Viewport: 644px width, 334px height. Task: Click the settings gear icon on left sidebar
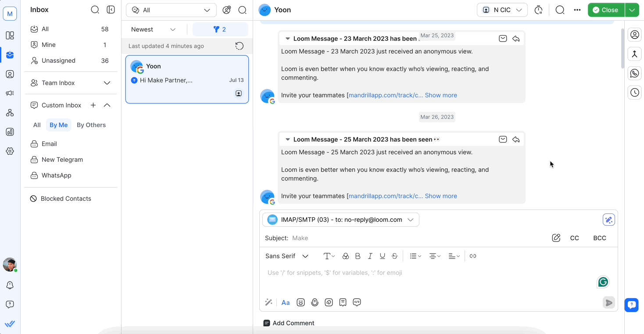10,151
